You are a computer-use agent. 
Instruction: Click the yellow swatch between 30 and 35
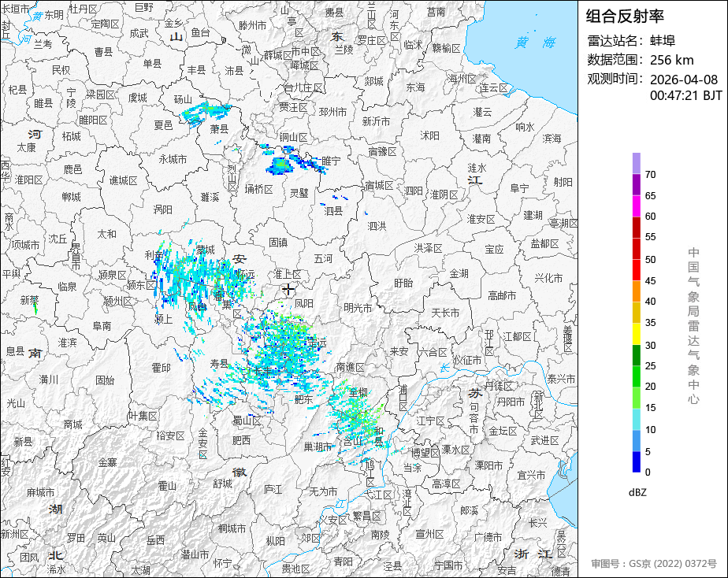[636, 334]
